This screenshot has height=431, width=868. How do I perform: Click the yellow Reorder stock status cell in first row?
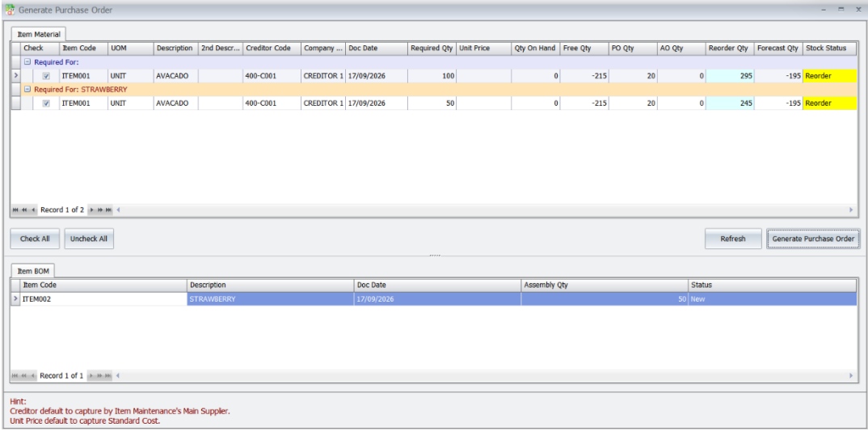pos(829,76)
